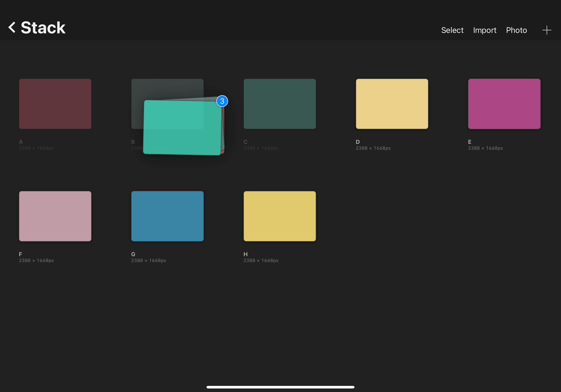Viewport: 561px width, 392px height.
Task: Open artwork H with the yellow thumbnail
Action: tap(280, 216)
